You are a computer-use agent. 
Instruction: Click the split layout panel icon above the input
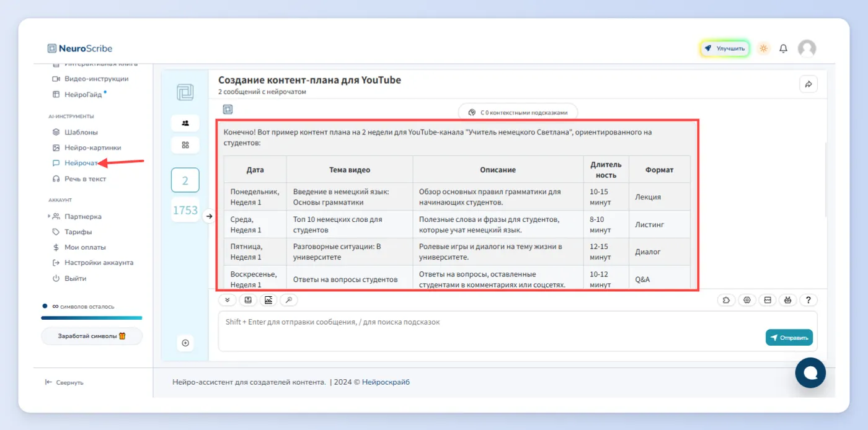(768, 300)
